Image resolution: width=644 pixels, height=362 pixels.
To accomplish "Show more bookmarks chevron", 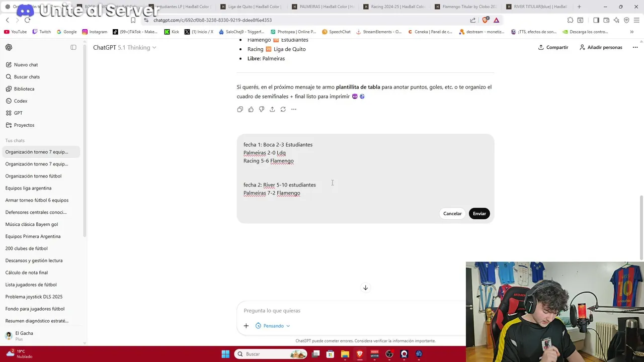I will coord(631,32).
